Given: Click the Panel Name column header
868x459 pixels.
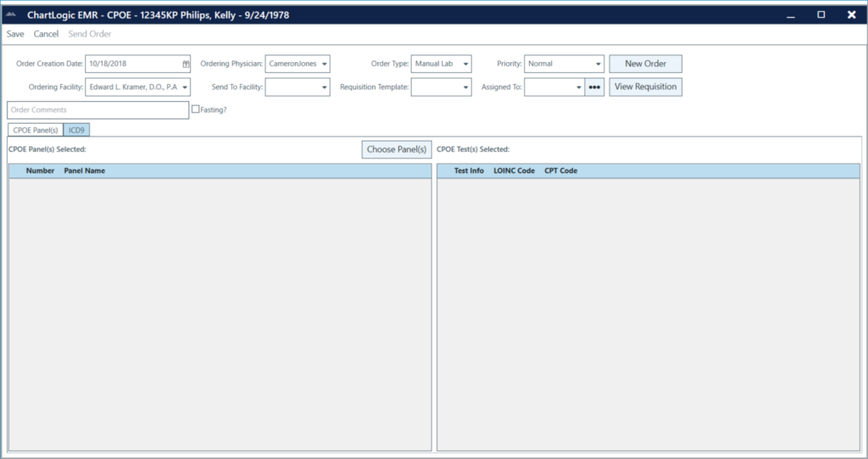Looking at the screenshot, I should (84, 171).
